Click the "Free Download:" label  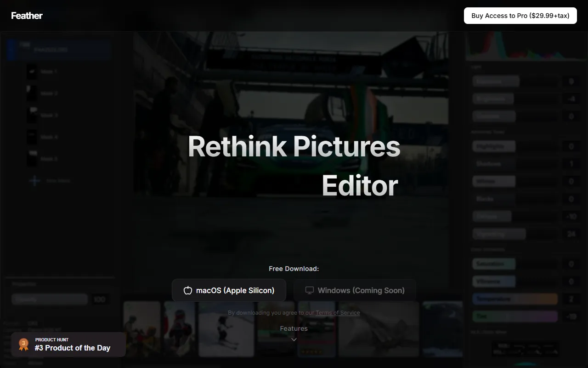(294, 269)
